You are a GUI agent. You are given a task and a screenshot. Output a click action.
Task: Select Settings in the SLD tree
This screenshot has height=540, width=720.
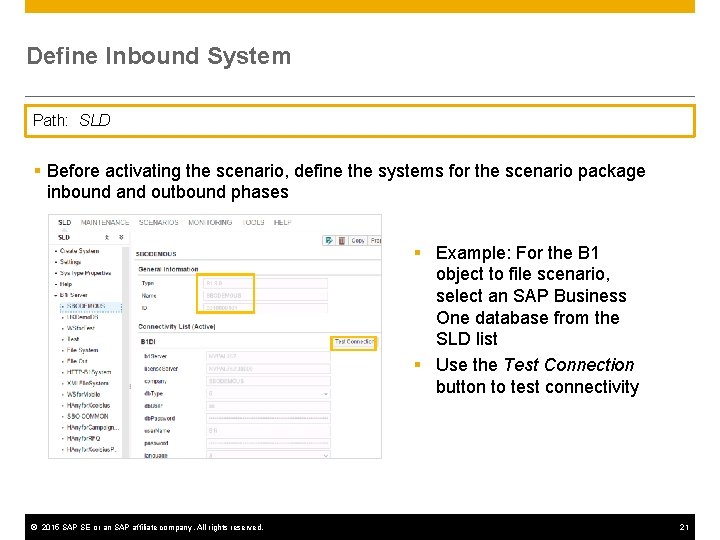tap(70, 262)
